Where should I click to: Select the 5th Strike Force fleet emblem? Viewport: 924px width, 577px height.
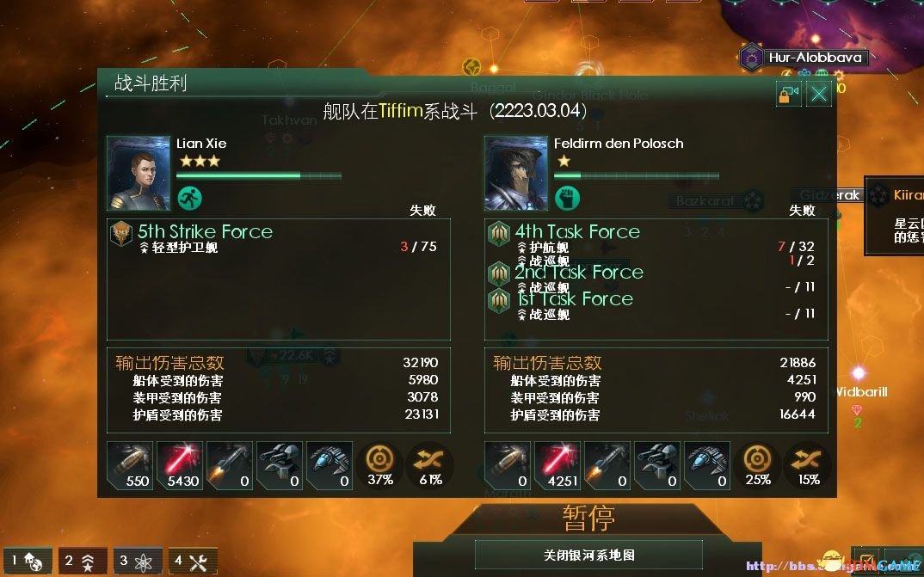[121, 234]
